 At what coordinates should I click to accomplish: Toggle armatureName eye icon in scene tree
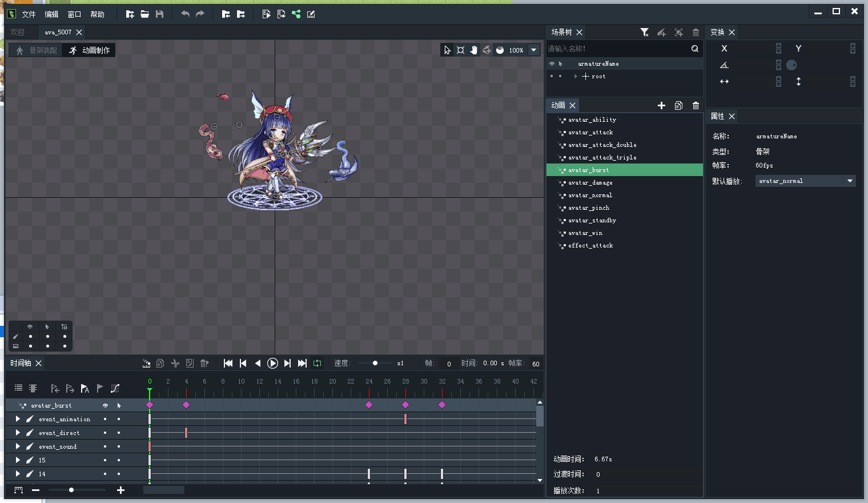point(552,63)
